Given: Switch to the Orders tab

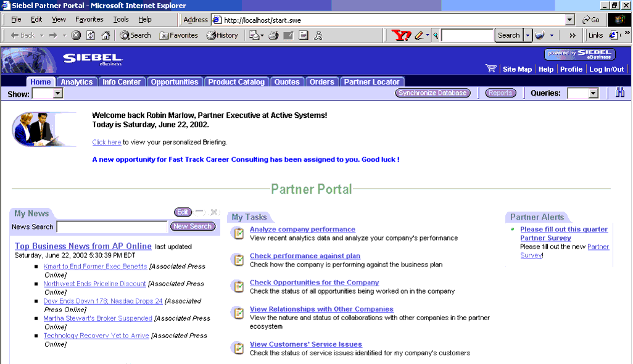Looking at the screenshot, I should 322,82.
